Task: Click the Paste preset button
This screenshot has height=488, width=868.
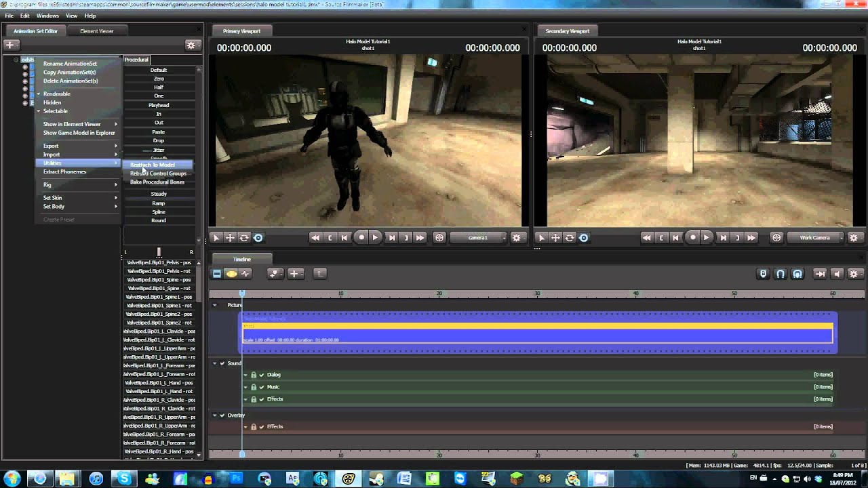Action: click(x=159, y=131)
